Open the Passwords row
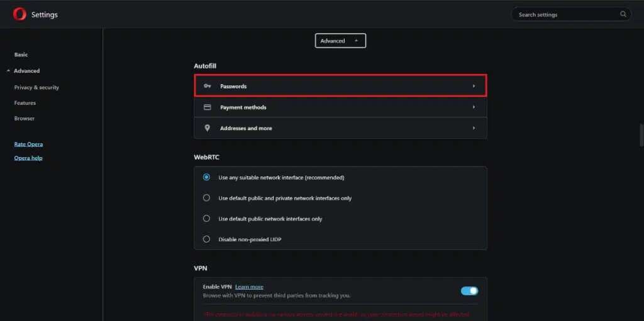The image size is (644, 321). (x=340, y=86)
